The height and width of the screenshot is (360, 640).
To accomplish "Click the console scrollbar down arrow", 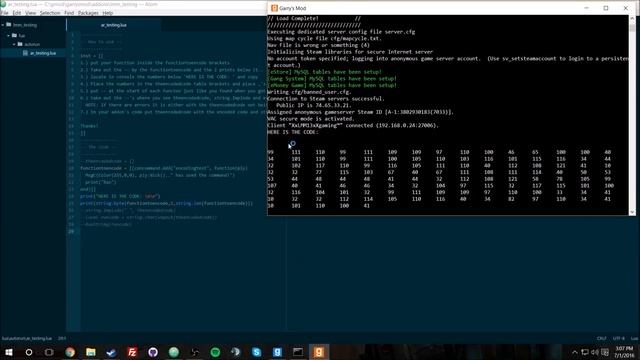I will click(x=632, y=212).
